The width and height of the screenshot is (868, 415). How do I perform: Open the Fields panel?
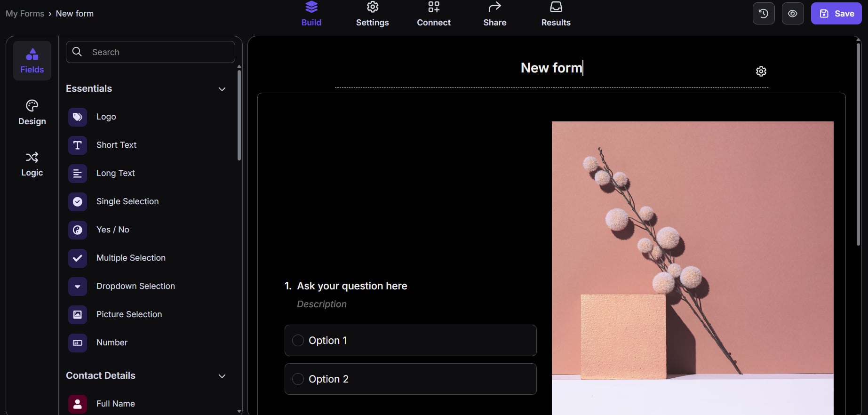point(32,61)
